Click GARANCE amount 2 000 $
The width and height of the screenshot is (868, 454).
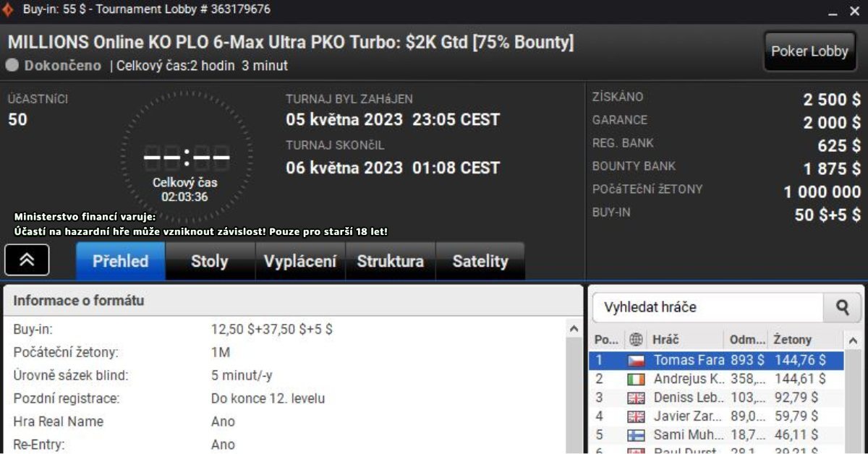pos(832,123)
